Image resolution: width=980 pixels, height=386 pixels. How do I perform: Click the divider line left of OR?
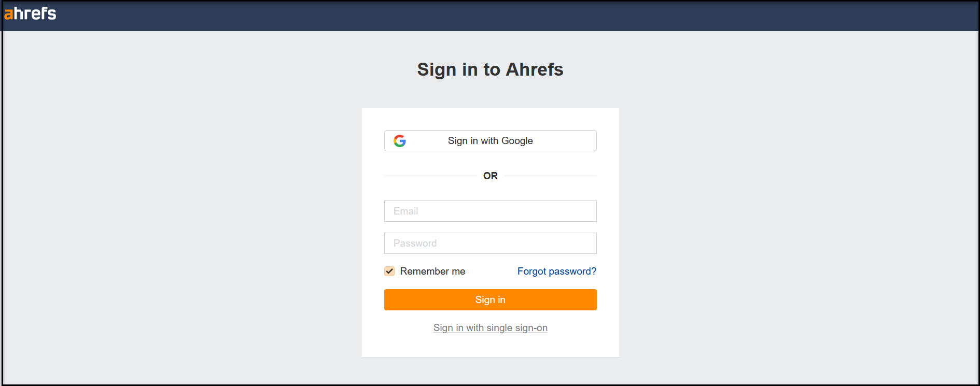(x=430, y=176)
